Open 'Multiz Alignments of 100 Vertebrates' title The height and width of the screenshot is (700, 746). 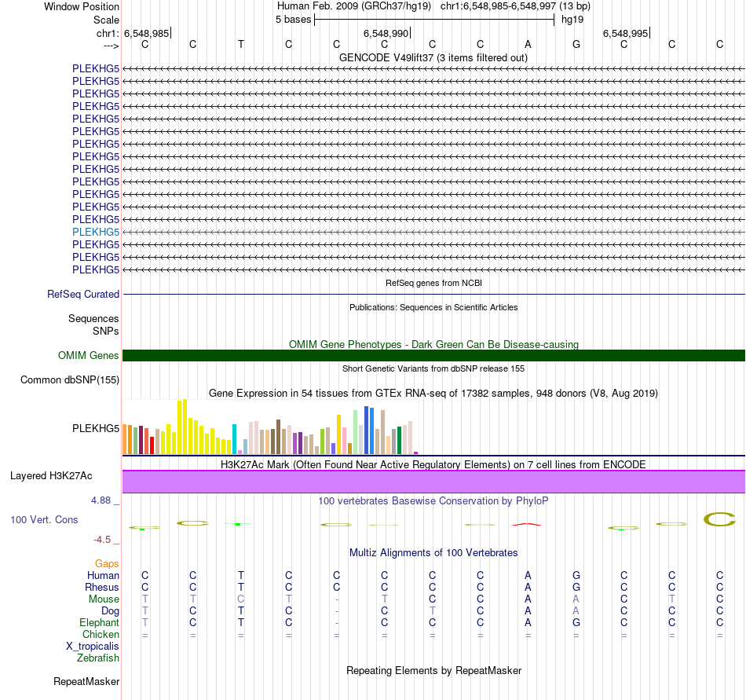tap(433, 552)
